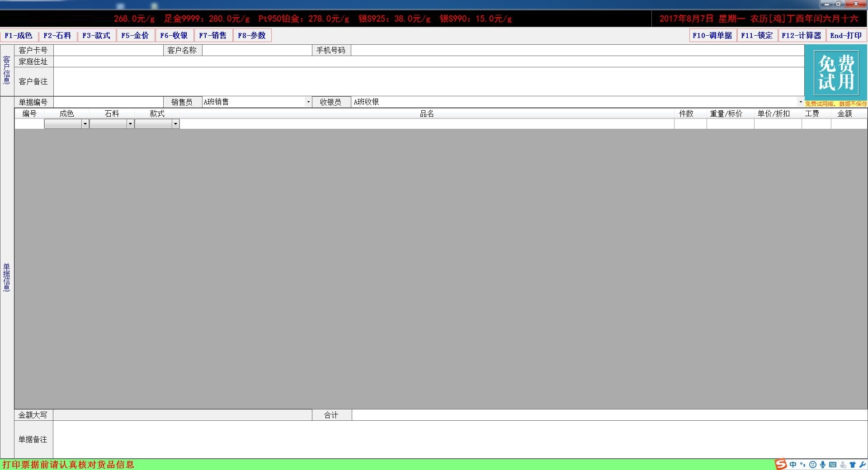Image resolution: width=868 pixels, height=470 pixels.
Task: Click the 合计 total field
Action: (609, 415)
